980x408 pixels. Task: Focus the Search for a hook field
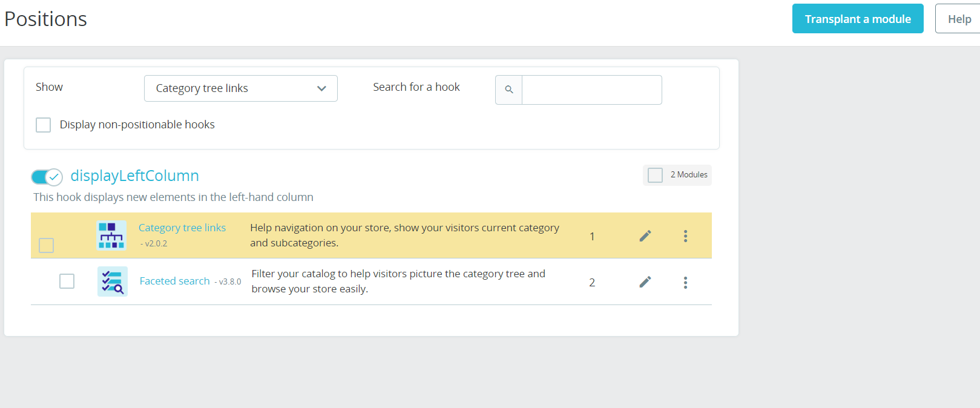tap(591, 90)
